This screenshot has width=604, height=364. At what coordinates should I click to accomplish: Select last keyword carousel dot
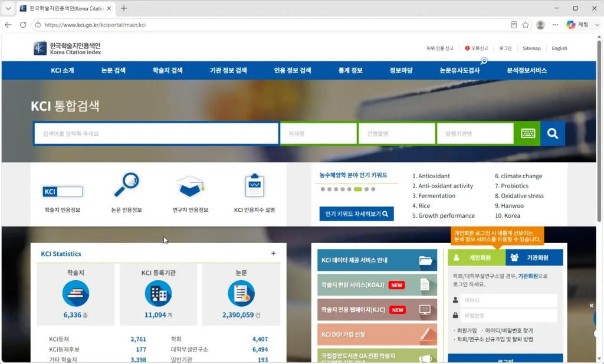(373, 189)
